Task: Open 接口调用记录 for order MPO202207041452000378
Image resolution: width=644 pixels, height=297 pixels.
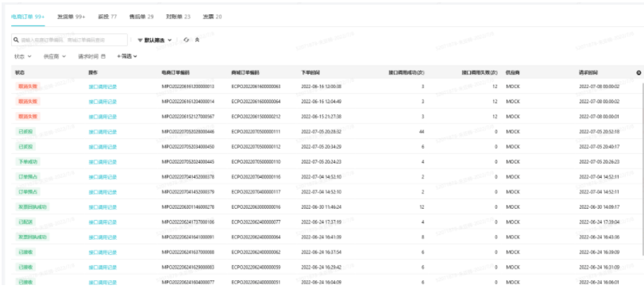Action: (x=102, y=177)
